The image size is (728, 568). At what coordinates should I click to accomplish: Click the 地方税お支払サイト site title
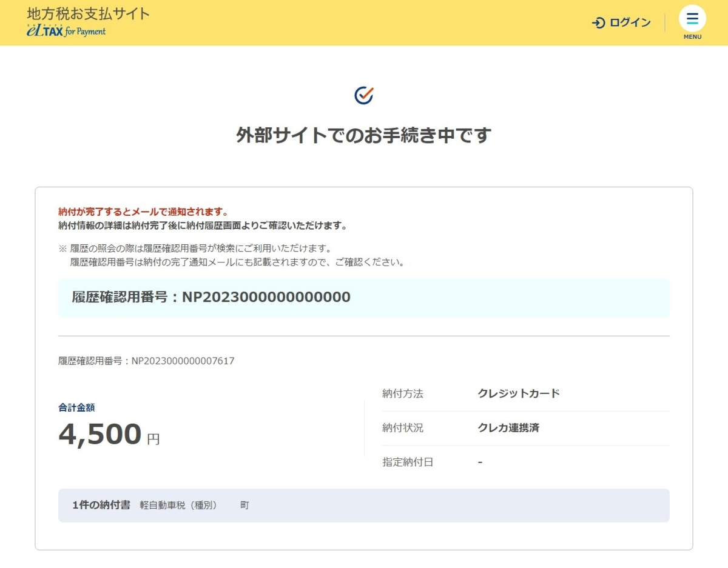(x=89, y=14)
